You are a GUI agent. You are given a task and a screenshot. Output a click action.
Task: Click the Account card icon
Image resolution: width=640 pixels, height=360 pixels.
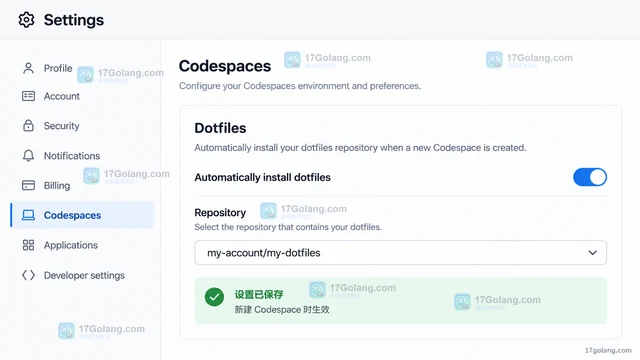click(28, 96)
